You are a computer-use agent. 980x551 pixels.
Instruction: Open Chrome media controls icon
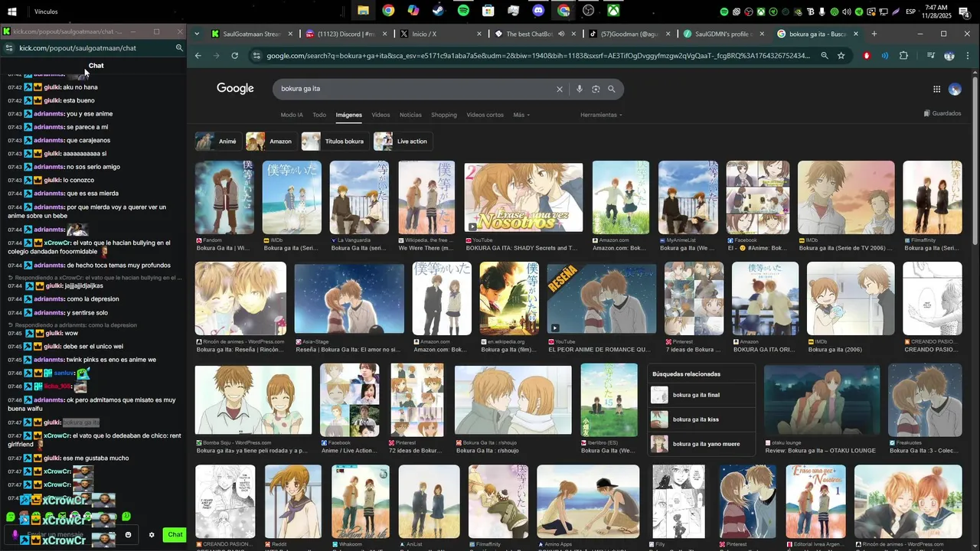pyautogui.click(x=931, y=56)
